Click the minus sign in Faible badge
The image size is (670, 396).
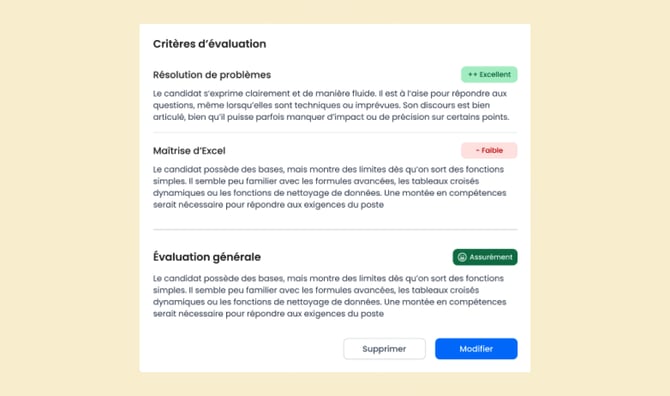[x=477, y=150]
